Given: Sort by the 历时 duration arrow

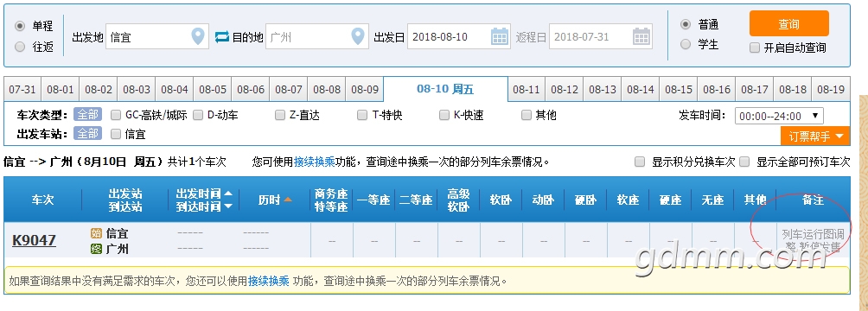Looking at the screenshot, I should pyautogui.click(x=288, y=200).
